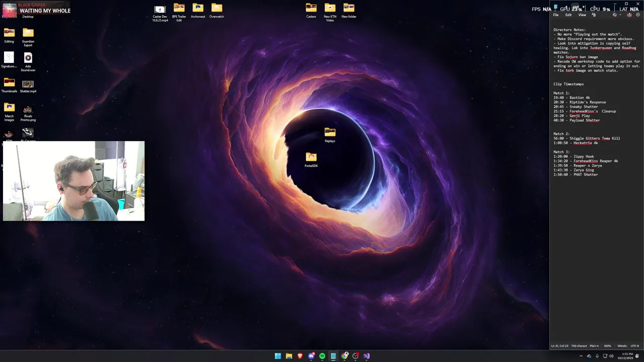
Task: Open Notepad Edit menu
Action: point(569,15)
